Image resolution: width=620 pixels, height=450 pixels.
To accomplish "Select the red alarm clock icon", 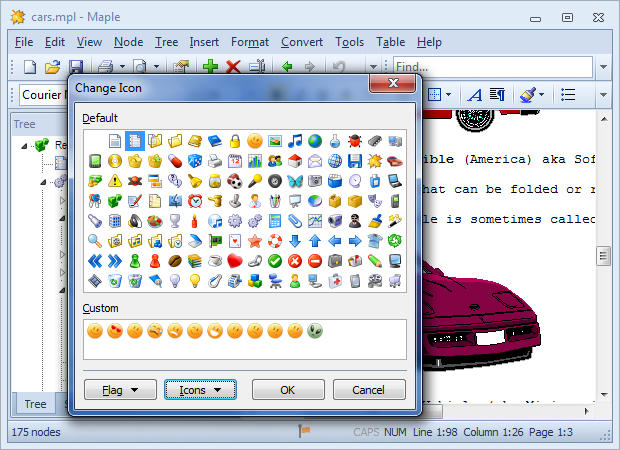I will 195,201.
